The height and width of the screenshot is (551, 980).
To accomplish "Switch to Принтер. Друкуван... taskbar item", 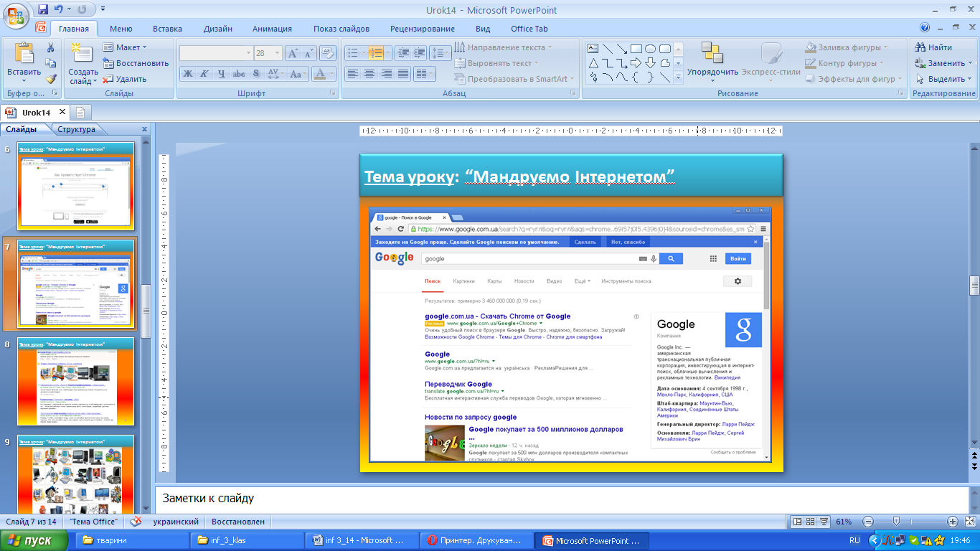I will 477,540.
